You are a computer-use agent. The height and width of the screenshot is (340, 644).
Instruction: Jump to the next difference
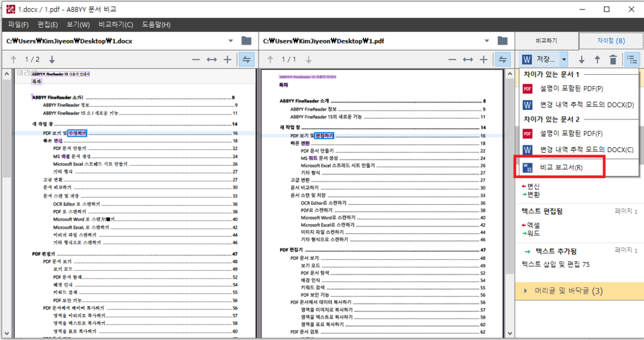(x=581, y=59)
